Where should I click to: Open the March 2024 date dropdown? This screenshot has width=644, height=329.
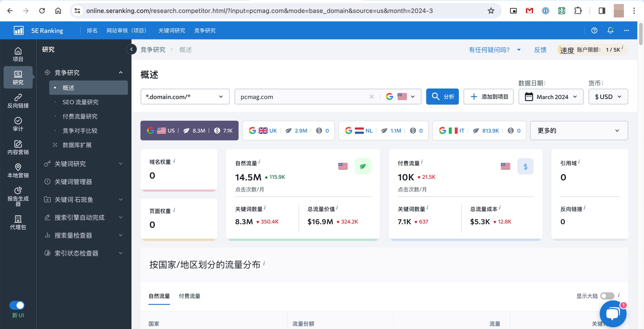click(551, 97)
